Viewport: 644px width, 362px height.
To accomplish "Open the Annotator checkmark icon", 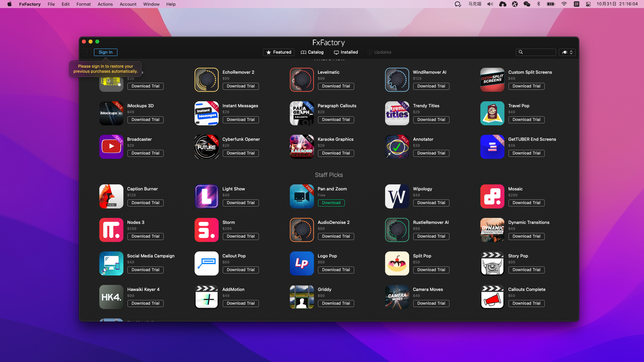I will click(397, 147).
